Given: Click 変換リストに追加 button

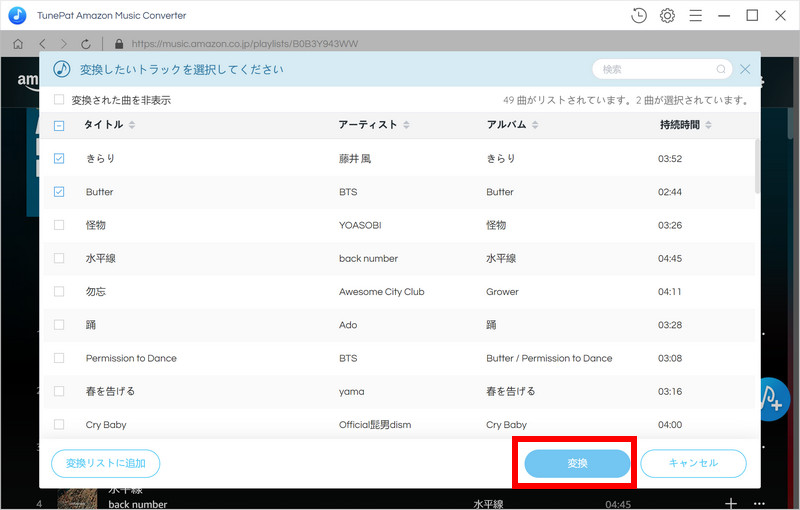Looking at the screenshot, I should click(x=106, y=463).
